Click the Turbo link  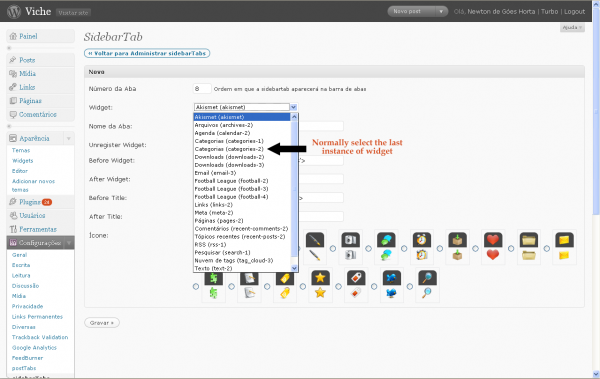[549, 11]
